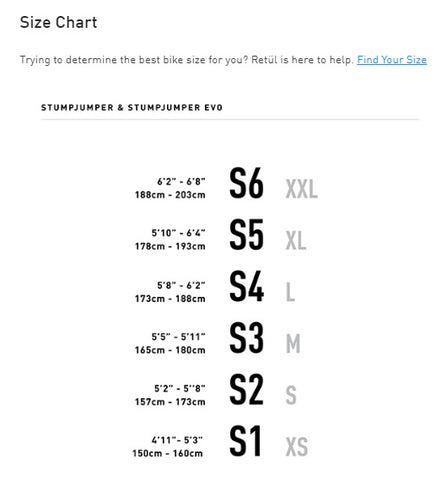Click the 165cm - 180cm height range
Viewport: 447px width, 480px height.
[x=170, y=350]
